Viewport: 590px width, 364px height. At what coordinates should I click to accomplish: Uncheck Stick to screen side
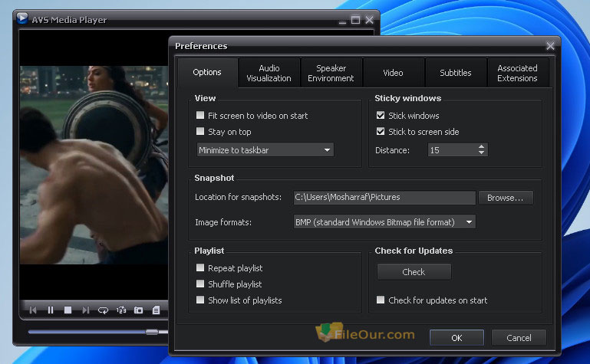click(381, 131)
